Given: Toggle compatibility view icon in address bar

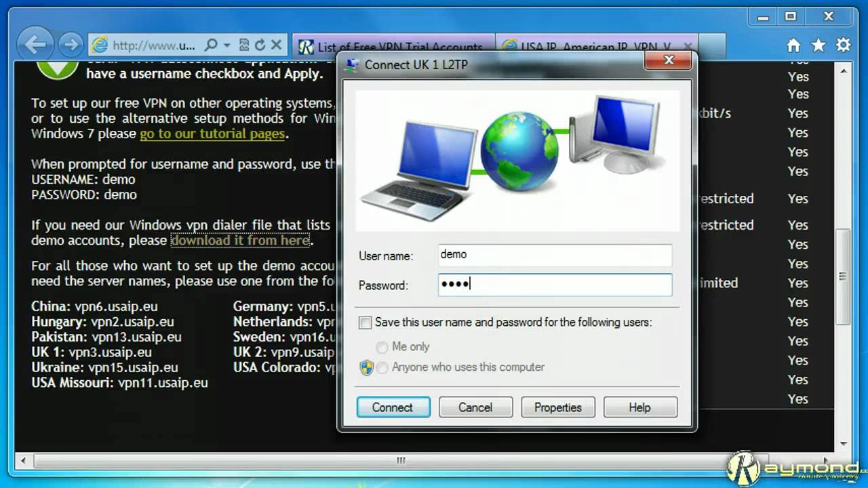Looking at the screenshot, I should 244,45.
